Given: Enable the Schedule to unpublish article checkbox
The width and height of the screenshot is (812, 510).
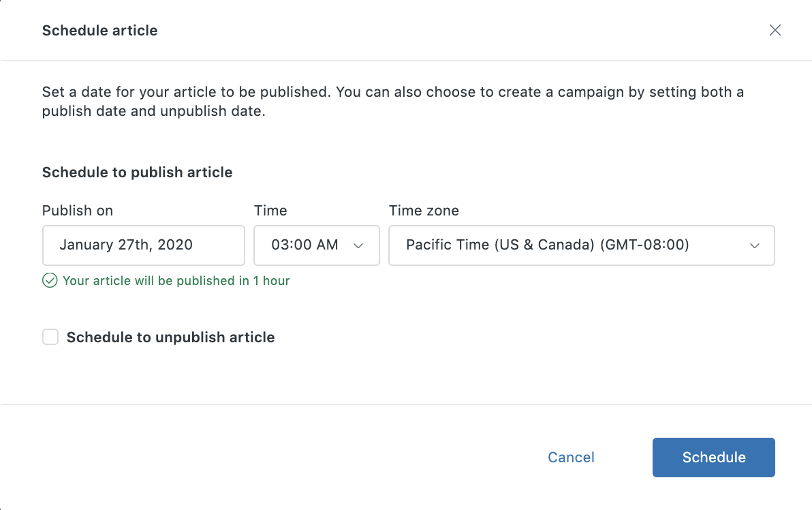Looking at the screenshot, I should (50, 337).
